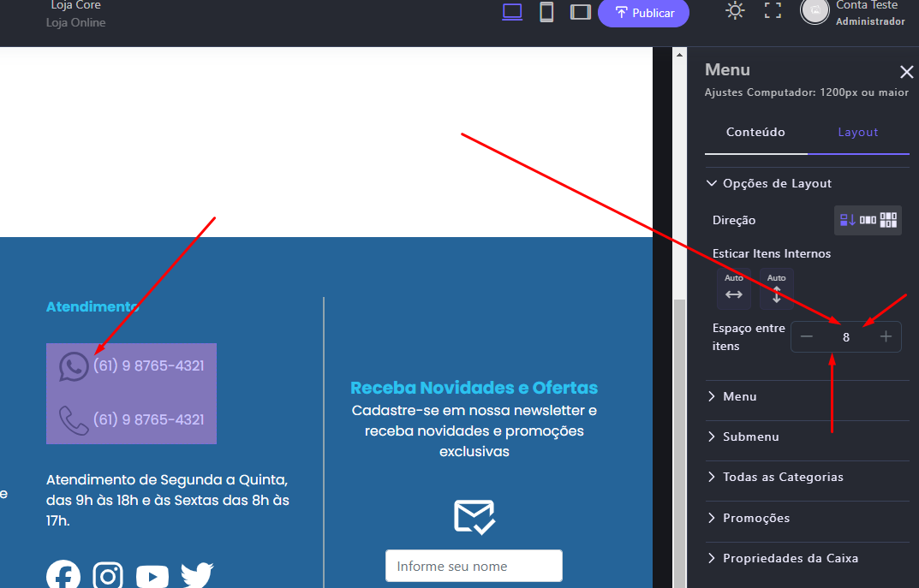
Task: Click the Publicar button
Action: pos(643,13)
